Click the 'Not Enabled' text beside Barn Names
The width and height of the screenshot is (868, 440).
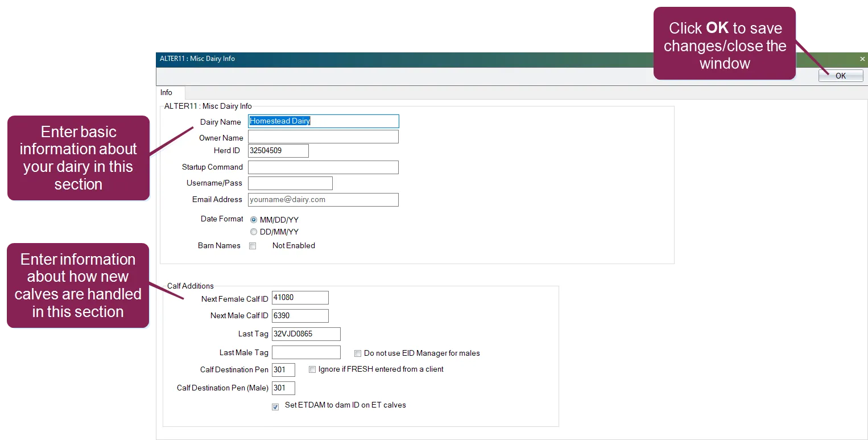pyautogui.click(x=294, y=246)
